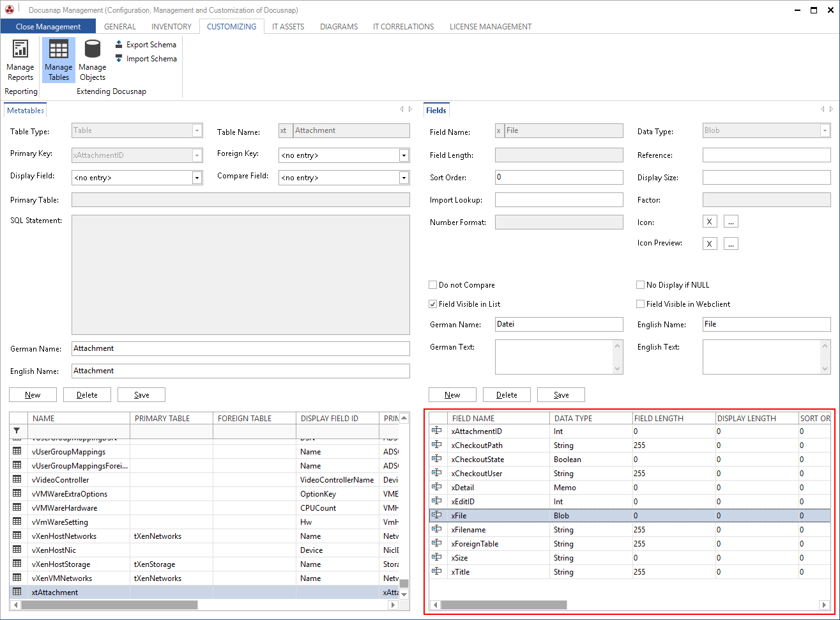The image size is (840, 620).
Task: Open Manage Reports
Action: (20, 60)
